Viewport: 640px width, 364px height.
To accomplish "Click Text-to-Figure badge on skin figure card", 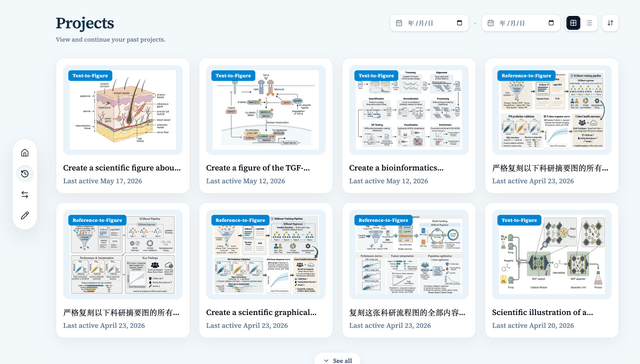I will [x=90, y=75].
